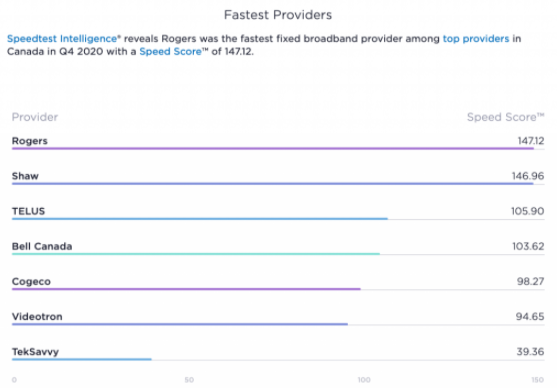Select the Shaw provider label

(x=25, y=176)
